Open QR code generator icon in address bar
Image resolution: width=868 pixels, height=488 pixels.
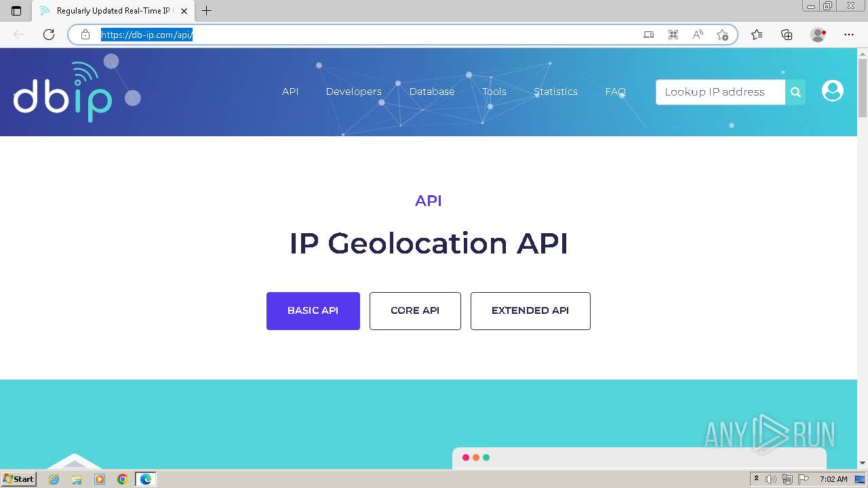click(673, 35)
